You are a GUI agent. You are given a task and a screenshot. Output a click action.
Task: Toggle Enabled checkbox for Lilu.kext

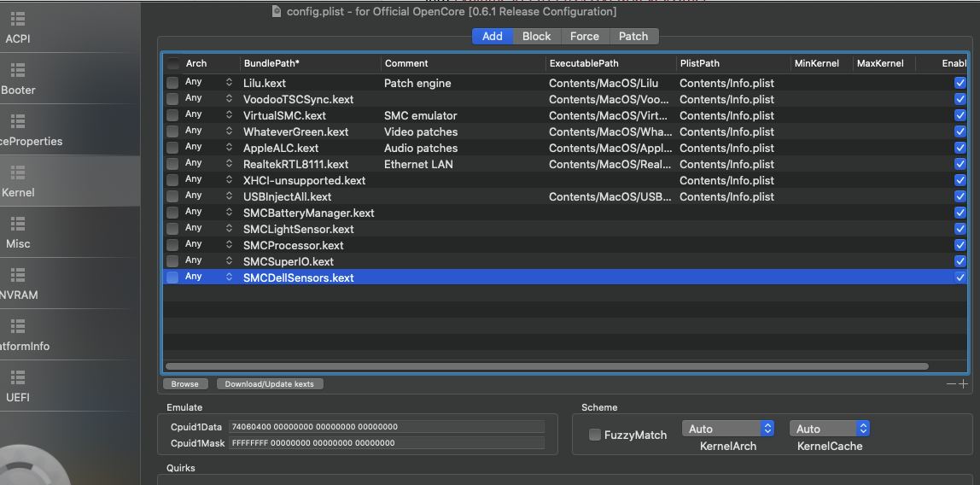pos(960,83)
